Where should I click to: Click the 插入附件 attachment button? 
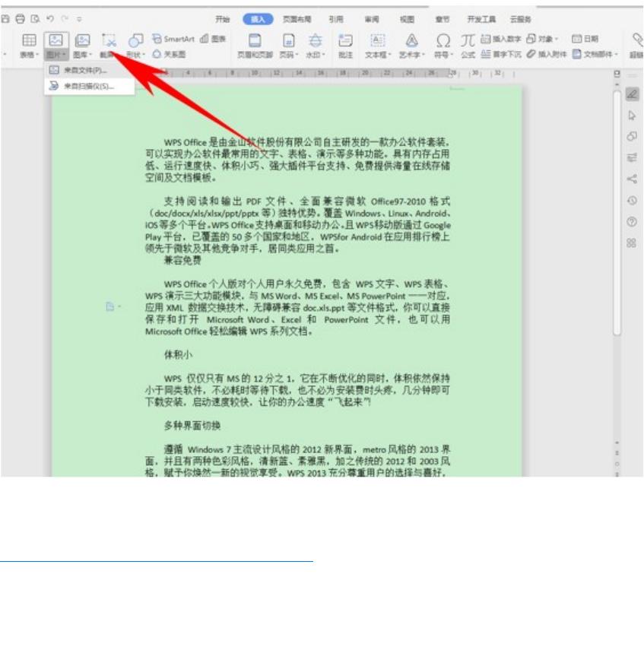point(547,54)
